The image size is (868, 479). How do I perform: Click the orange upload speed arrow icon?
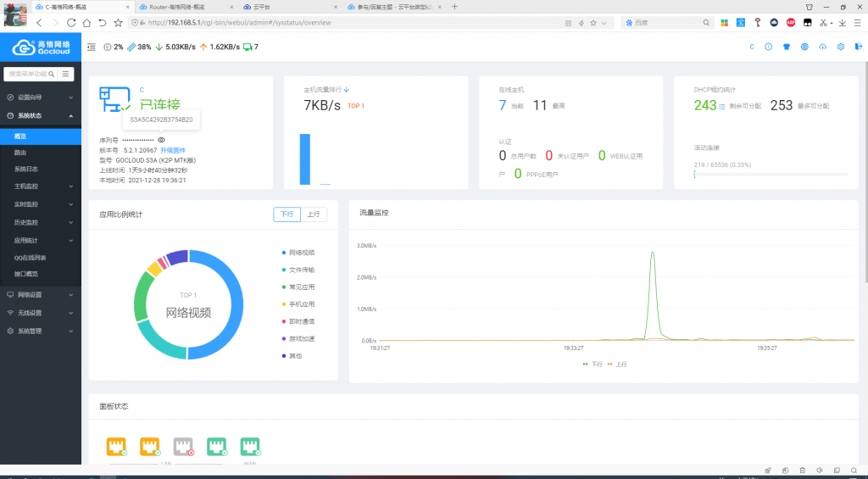(203, 47)
